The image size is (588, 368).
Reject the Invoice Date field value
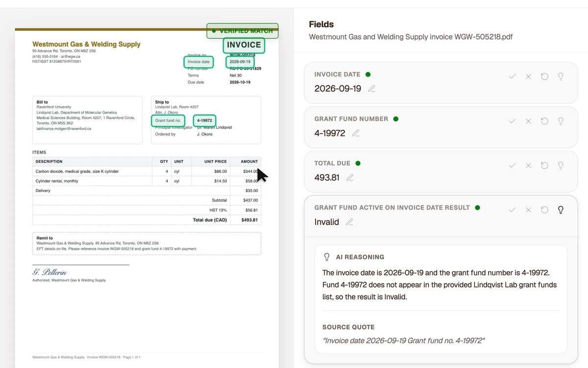point(528,77)
